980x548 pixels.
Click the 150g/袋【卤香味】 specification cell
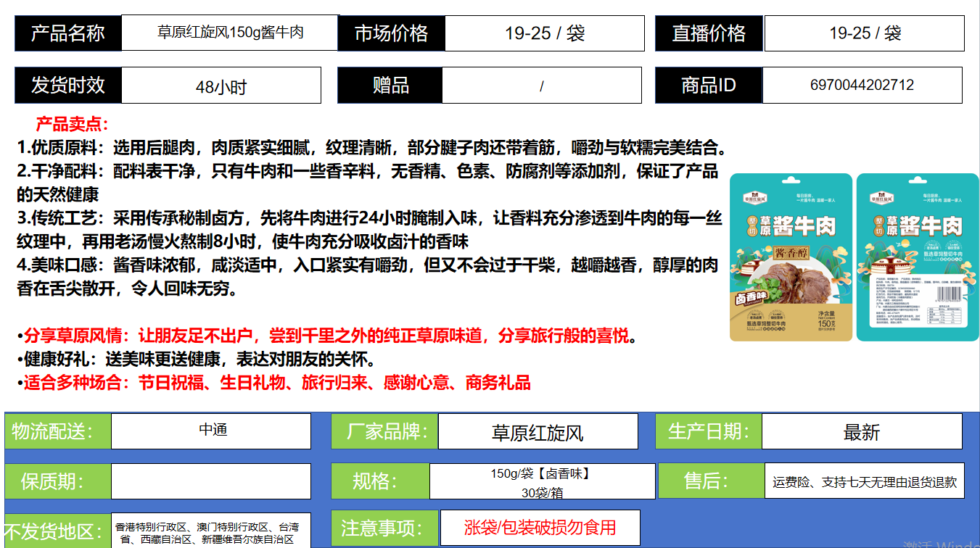(x=542, y=482)
